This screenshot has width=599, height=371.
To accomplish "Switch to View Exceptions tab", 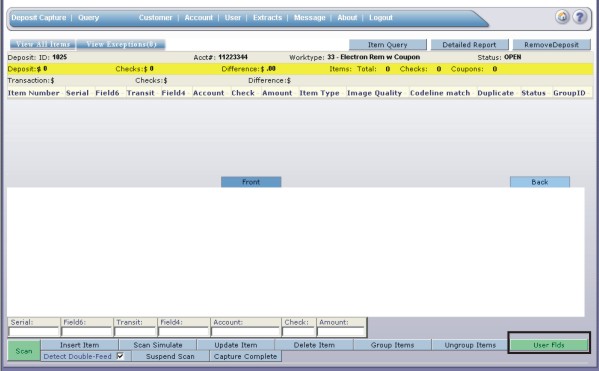I will pyautogui.click(x=121, y=44).
